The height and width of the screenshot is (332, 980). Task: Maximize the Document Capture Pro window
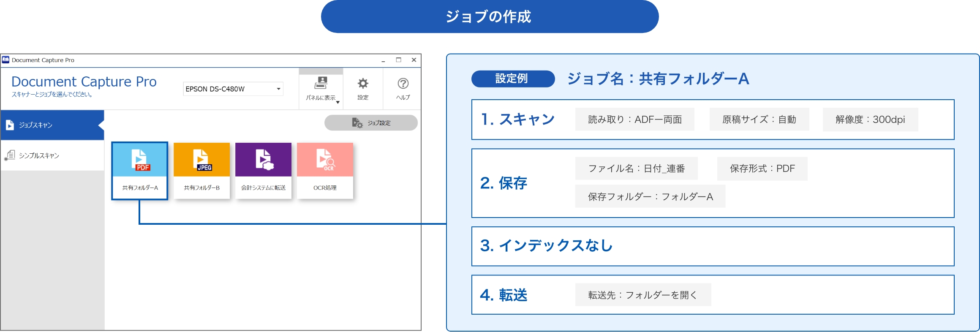point(398,60)
